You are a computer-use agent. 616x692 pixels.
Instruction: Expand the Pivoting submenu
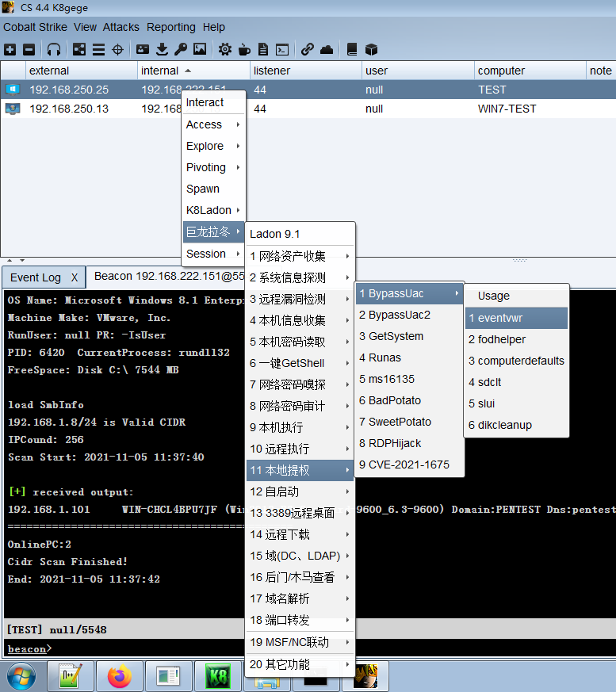click(214, 168)
